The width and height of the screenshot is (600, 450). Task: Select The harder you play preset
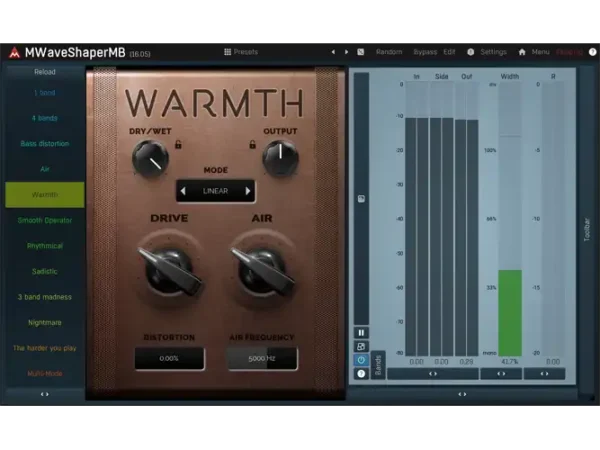tap(45, 348)
